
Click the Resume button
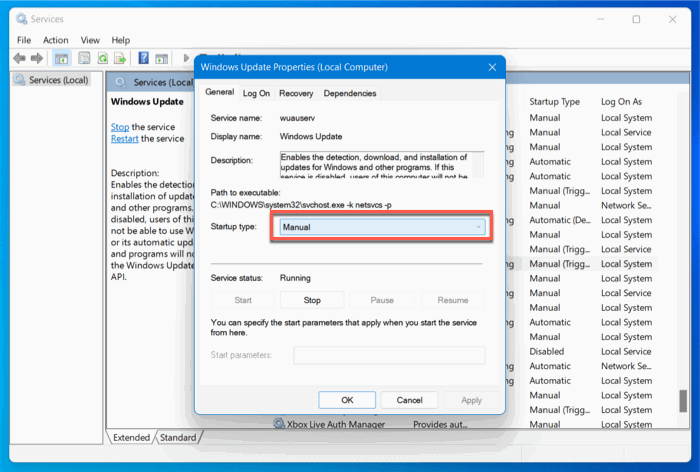point(453,300)
